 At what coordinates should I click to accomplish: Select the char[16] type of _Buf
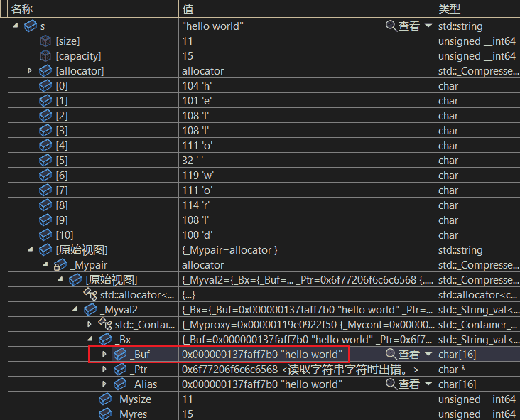pyautogui.click(x=457, y=355)
